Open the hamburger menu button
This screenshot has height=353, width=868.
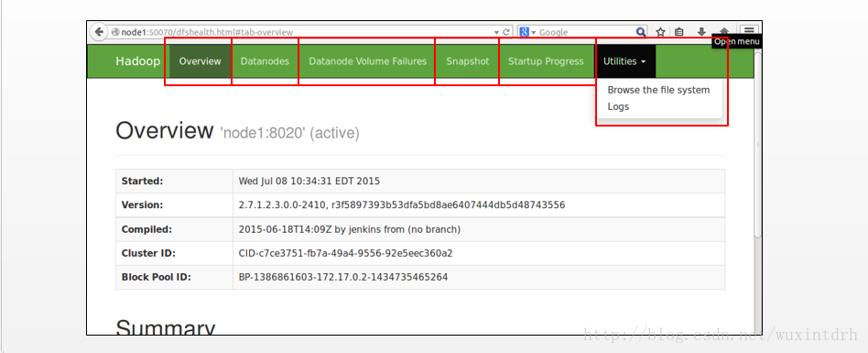[749, 31]
